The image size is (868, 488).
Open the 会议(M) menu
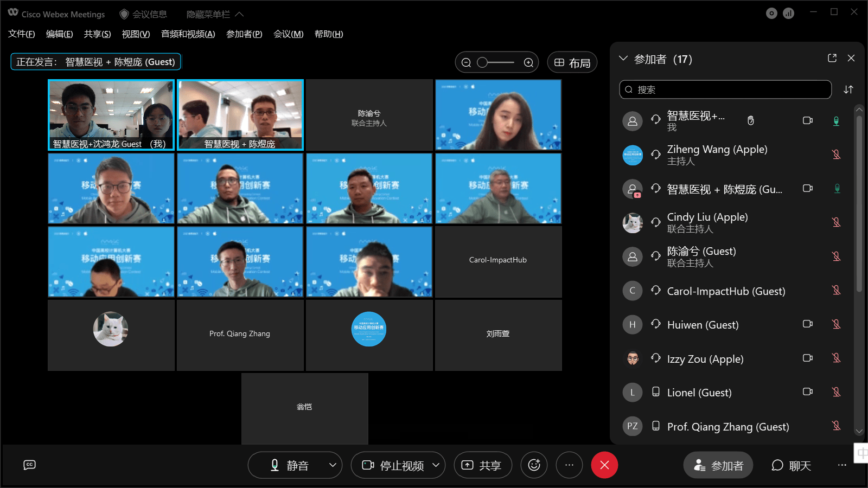pyautogui.click(x=289, y=34)
